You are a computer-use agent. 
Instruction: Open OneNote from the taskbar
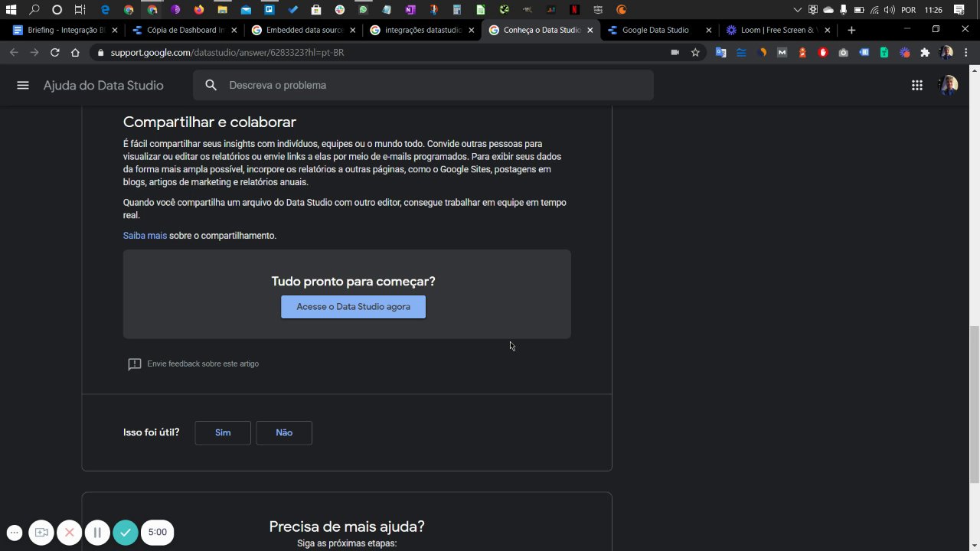pos(410,10)
